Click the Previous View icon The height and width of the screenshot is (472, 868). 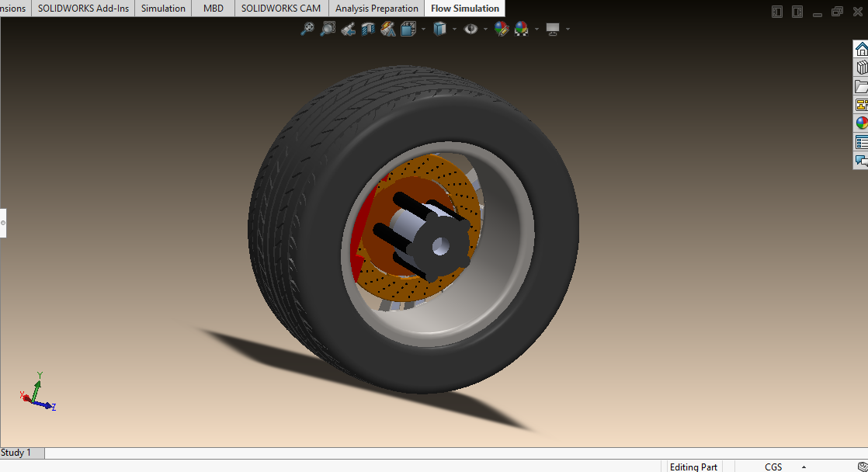click(348, 29)
